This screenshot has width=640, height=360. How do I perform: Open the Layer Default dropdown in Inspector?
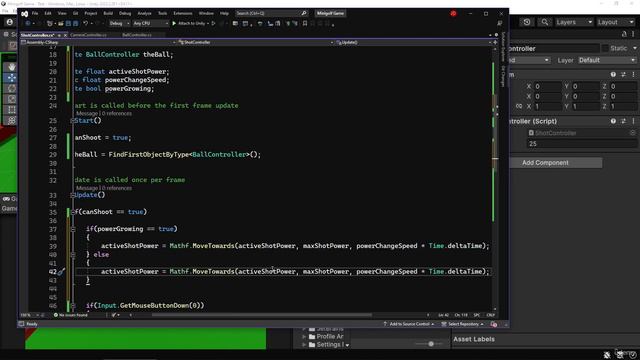(607, 60)
